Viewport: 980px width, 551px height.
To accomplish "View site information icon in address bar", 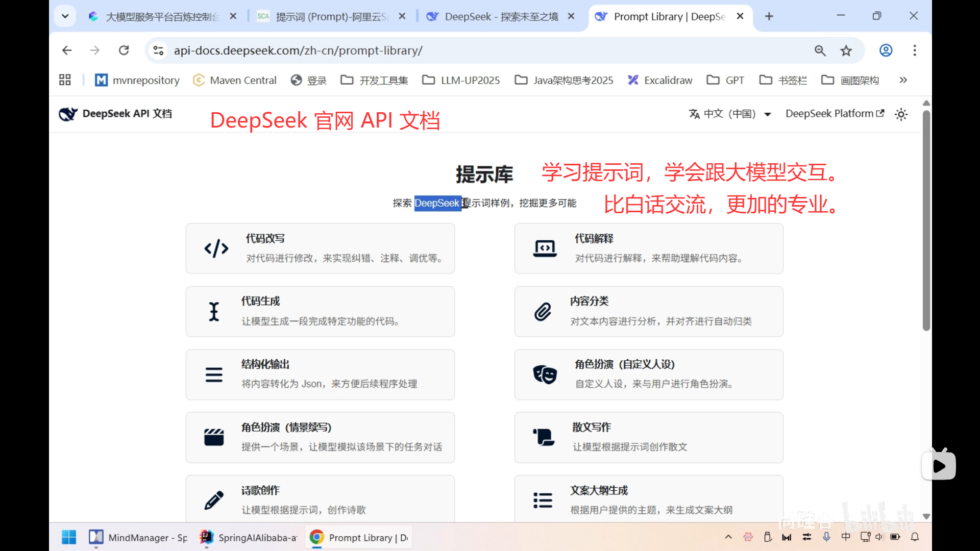I will (x=158, y=51).
